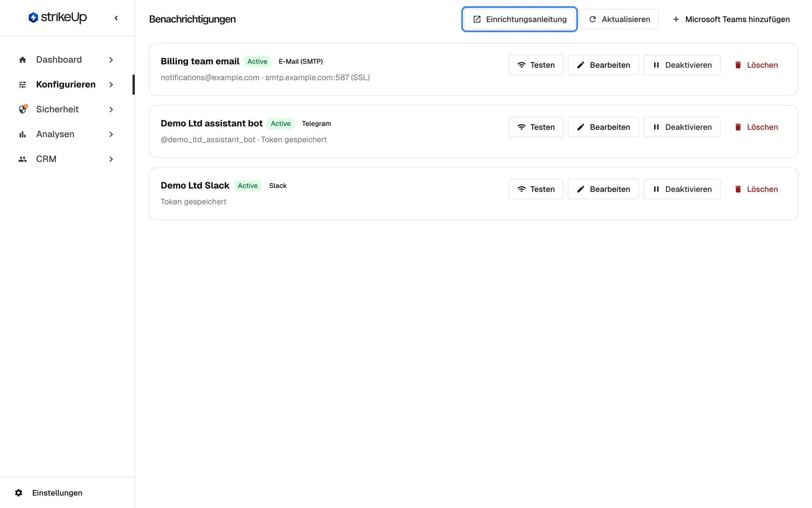Viewport: 812px width, 508px height.
Task: Add Microsoft Teams hinzufügen channel
Action: click(731, 19)
